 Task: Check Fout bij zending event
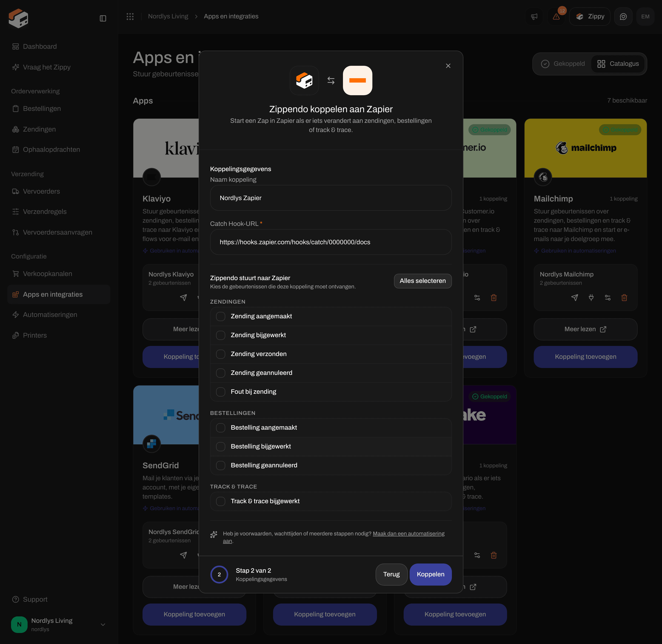point(221,392)
